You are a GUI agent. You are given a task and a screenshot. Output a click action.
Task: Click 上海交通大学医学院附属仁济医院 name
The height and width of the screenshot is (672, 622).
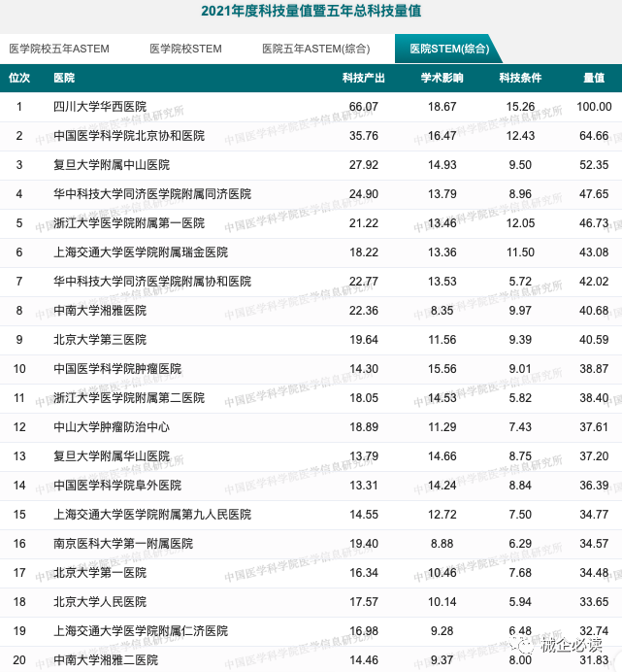141,631
